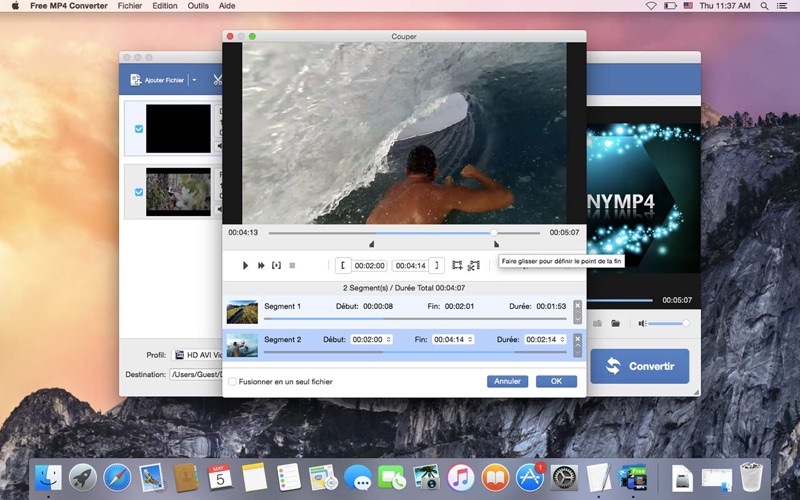Click the new segment icon
Screen dimensions: 800x500
(457, 265)
